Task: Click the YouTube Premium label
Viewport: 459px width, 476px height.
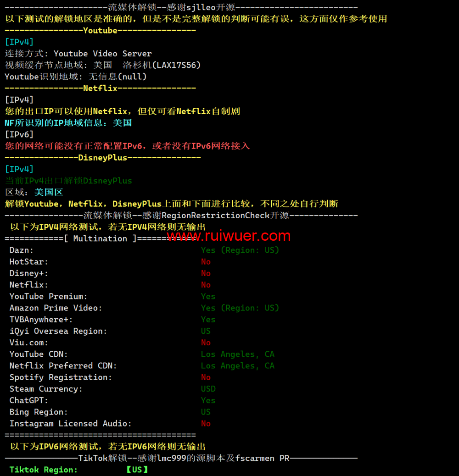Action: click(48, 296)
